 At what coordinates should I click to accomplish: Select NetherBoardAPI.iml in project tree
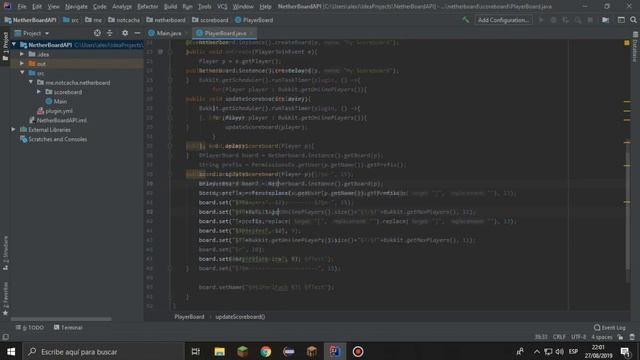pos(58,120)
